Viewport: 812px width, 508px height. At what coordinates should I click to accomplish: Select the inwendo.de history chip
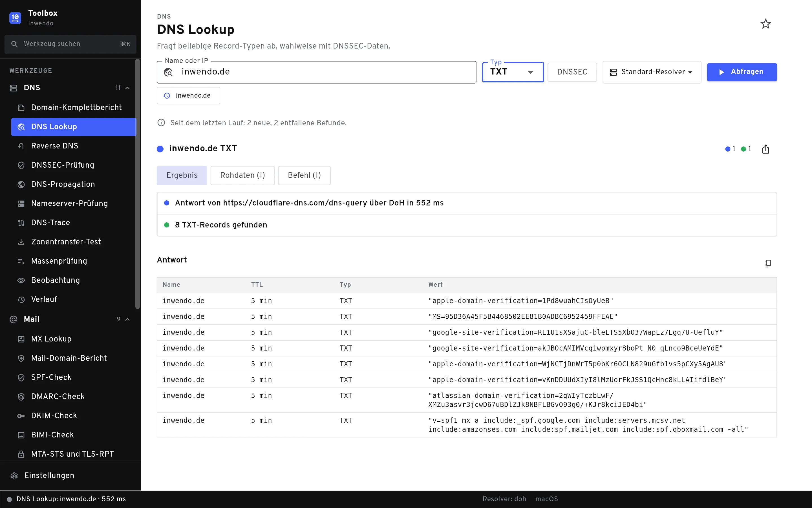[x=188, y=95]
